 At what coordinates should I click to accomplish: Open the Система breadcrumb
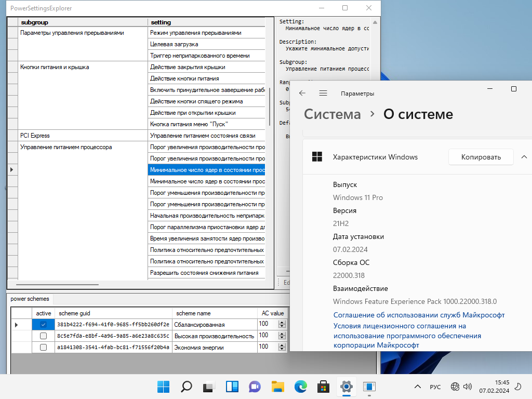(332, 114)
